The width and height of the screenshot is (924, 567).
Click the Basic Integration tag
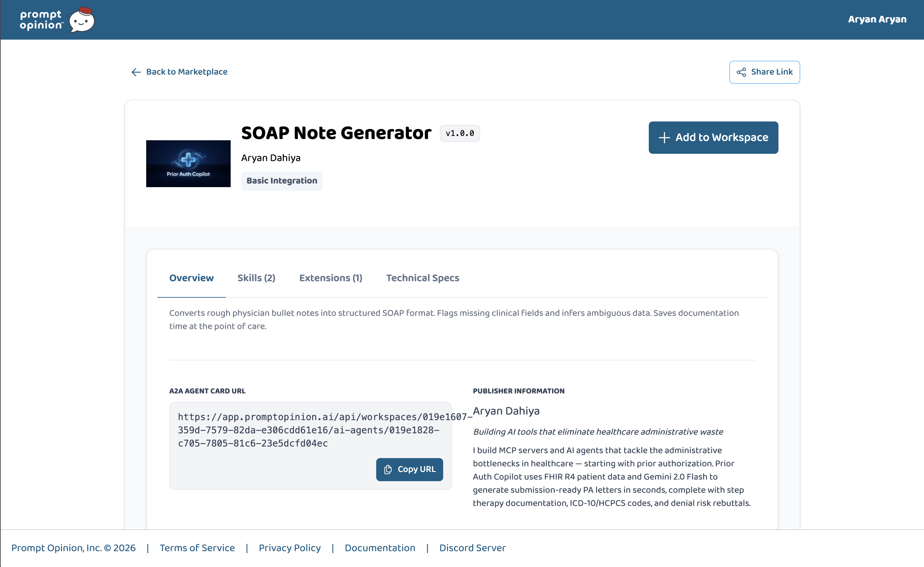click(x=281, y=181)
